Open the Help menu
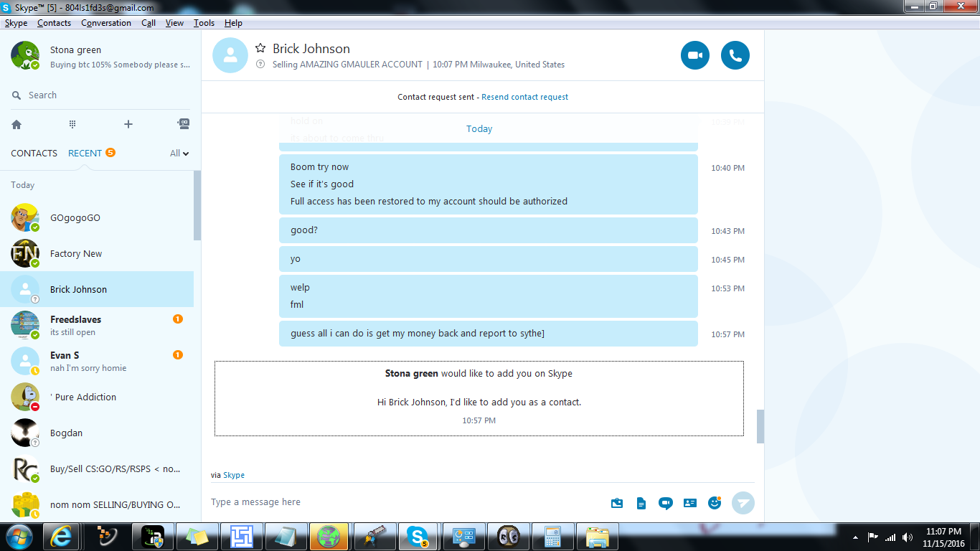This screenshot has width=980, height=551. click(x=233, y=23)
